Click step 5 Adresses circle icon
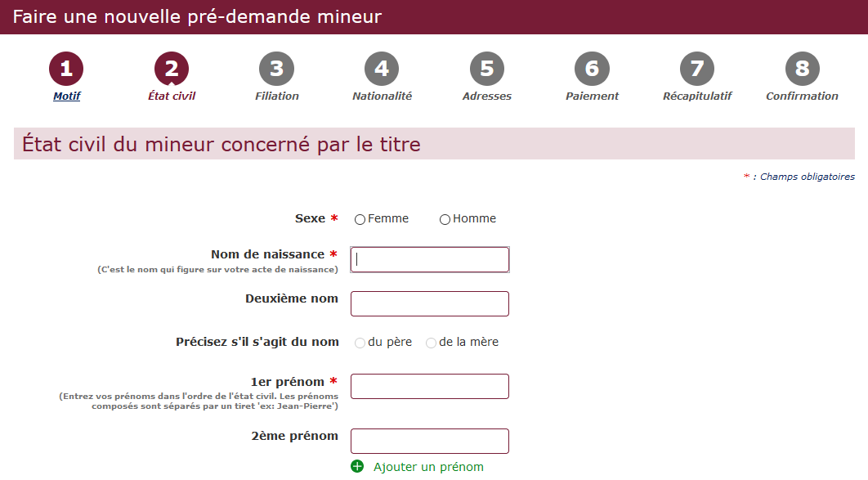This screenshot has width=868, height=480. (x=487, y=69)
